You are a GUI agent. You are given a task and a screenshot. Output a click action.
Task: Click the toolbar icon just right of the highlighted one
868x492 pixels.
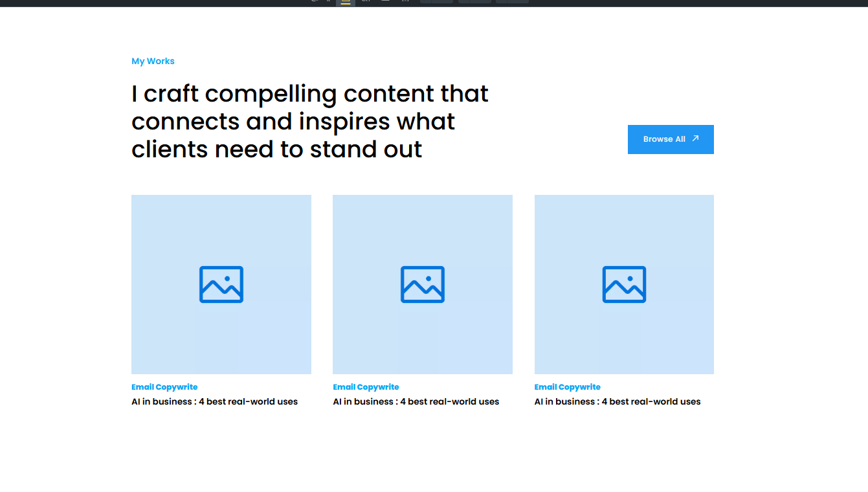pos(365,2)
